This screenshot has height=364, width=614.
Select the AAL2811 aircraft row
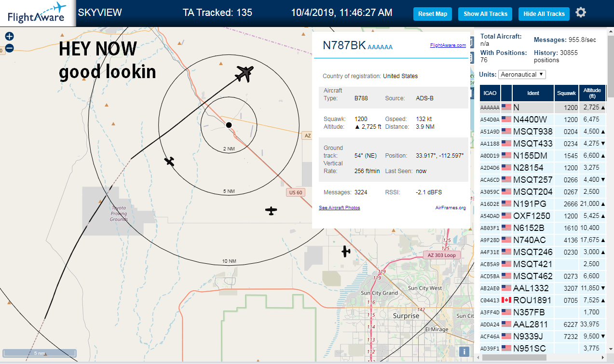[x=543, y=324]
